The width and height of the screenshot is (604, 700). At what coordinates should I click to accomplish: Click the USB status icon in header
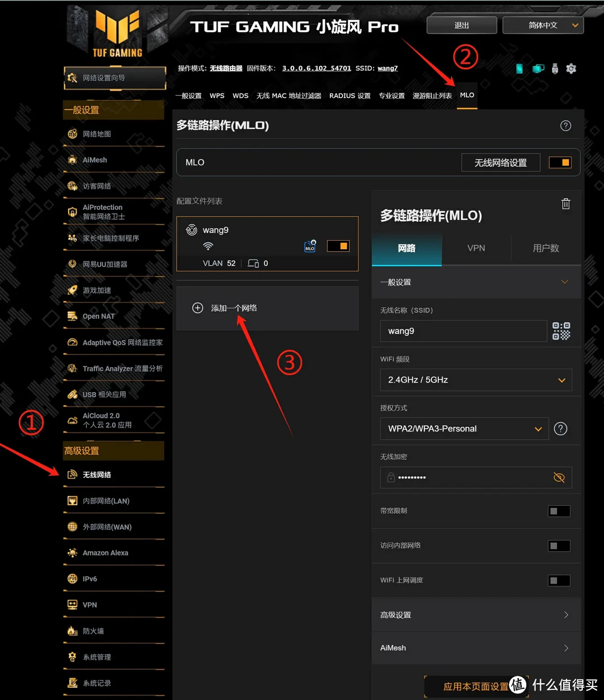click(x=555, y=69)
